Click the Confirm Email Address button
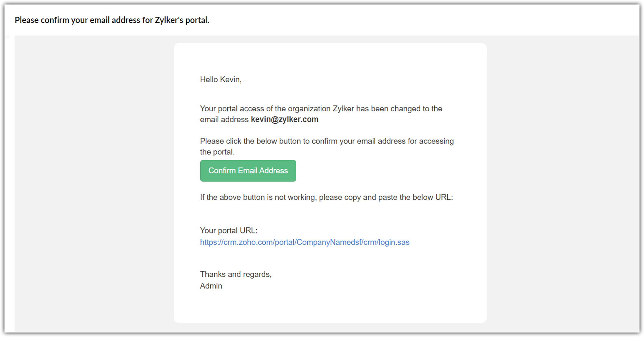 point(248,171)
